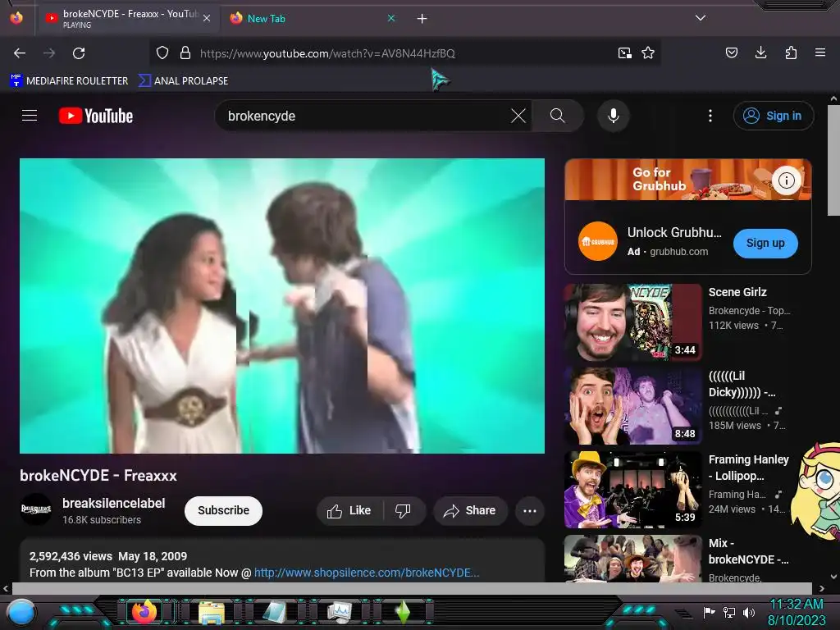The height and width of the screenshot is (630, 840).
Task: Open the network tray icon
Action: 729,612
